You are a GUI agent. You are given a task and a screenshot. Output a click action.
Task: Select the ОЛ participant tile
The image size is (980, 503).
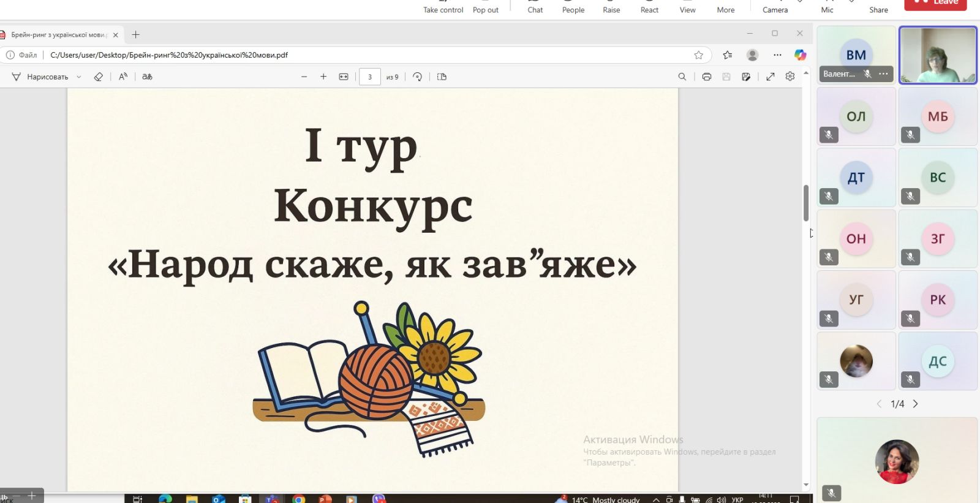pos(856,116)
